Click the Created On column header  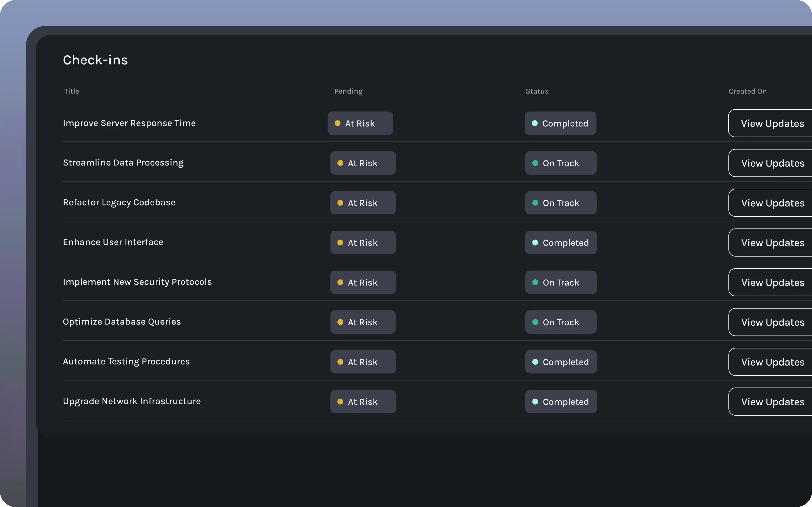747,91
